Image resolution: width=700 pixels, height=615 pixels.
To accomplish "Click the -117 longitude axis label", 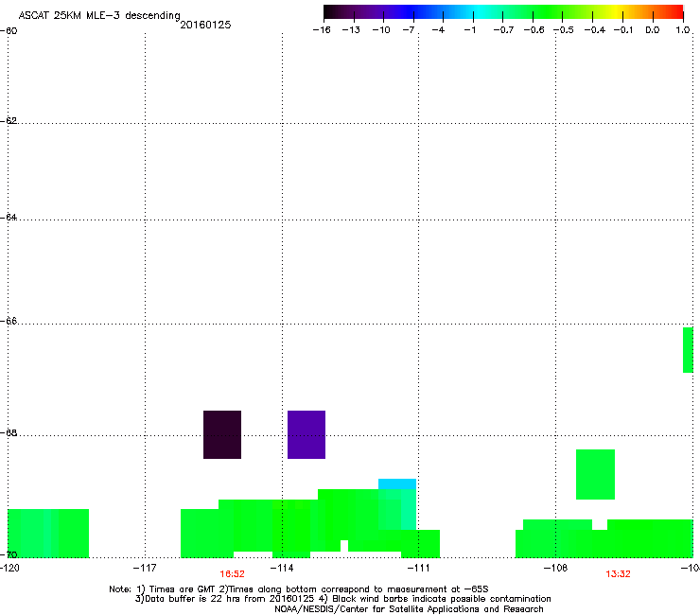I will (x=145, y=568).
